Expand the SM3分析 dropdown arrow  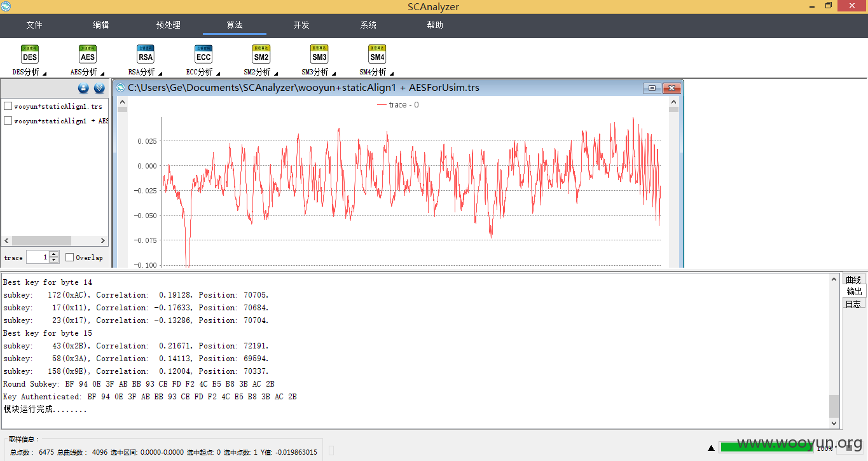click(334, 73)
